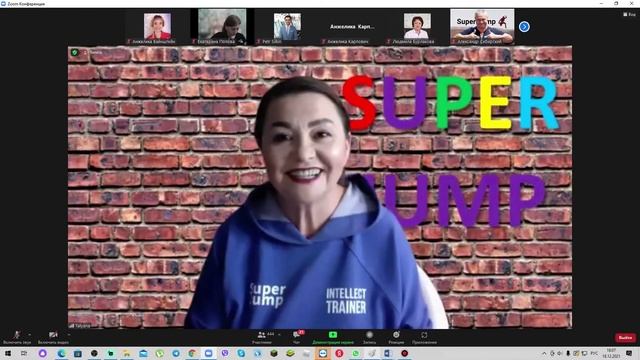Open the Telegram icon on the taskbar

point(176,353)
